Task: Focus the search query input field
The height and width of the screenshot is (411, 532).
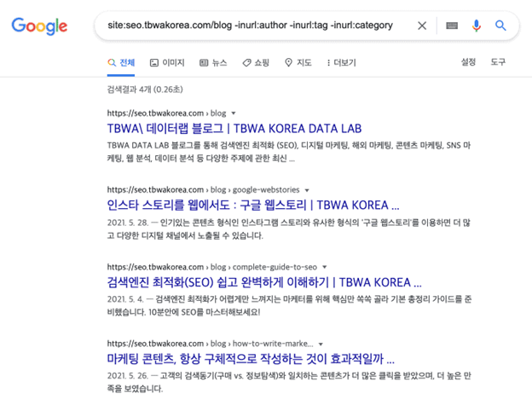Action: pos(250,26)
